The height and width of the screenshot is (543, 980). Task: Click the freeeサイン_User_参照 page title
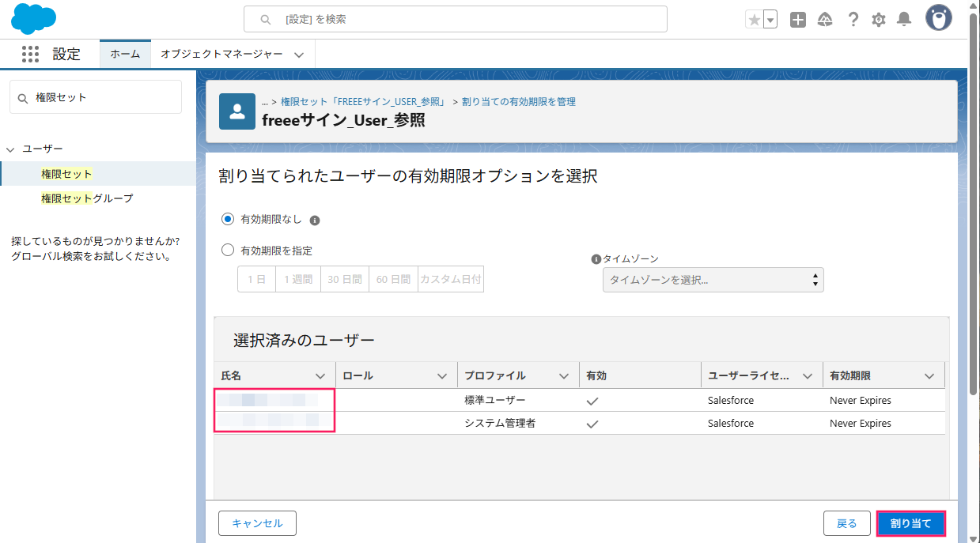(x=343, y=120)
